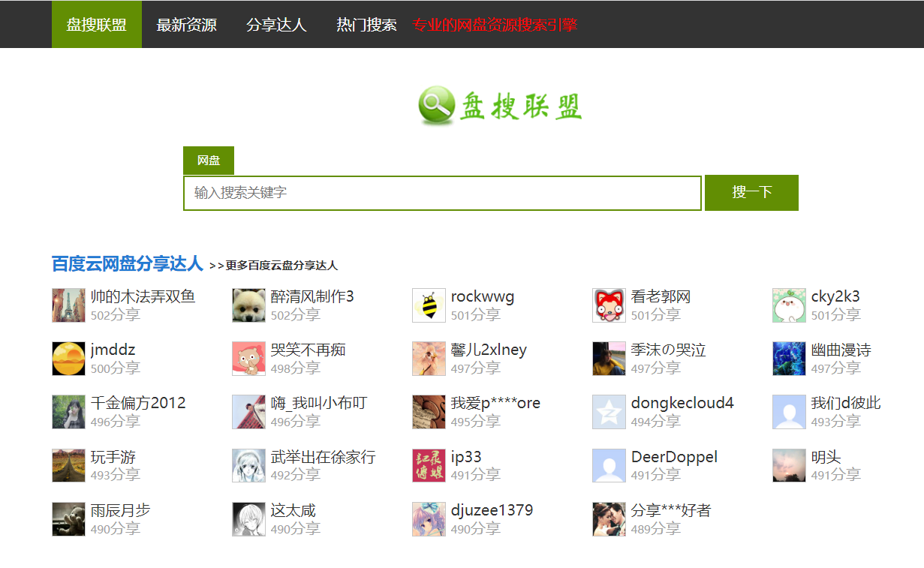Click the anime girl avatar of djuzee1379
924x568 pixels.
pos(429,519)
